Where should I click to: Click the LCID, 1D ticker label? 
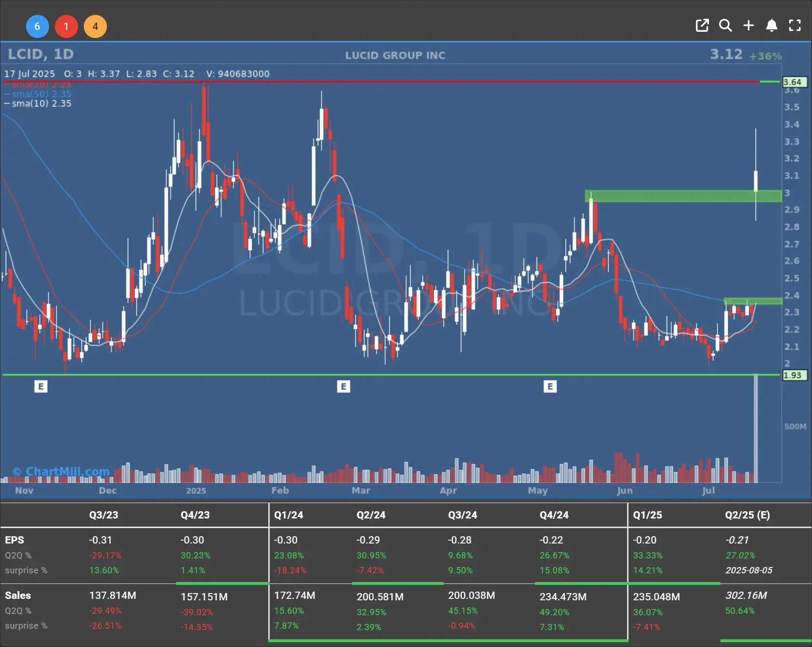point(41,54)
